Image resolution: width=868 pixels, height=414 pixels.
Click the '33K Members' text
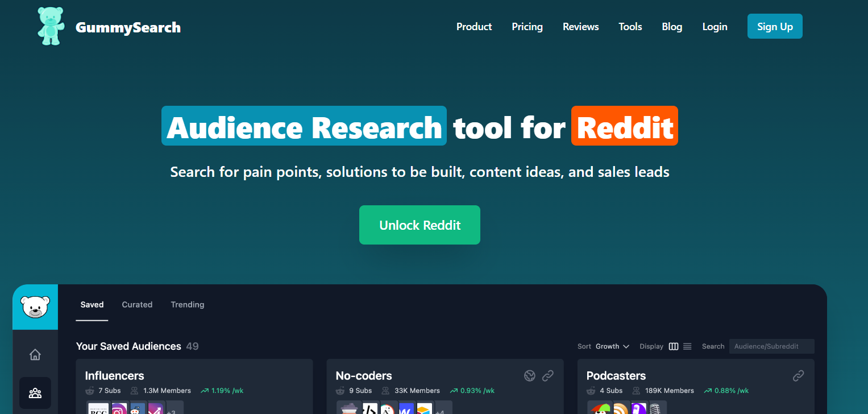417,391
